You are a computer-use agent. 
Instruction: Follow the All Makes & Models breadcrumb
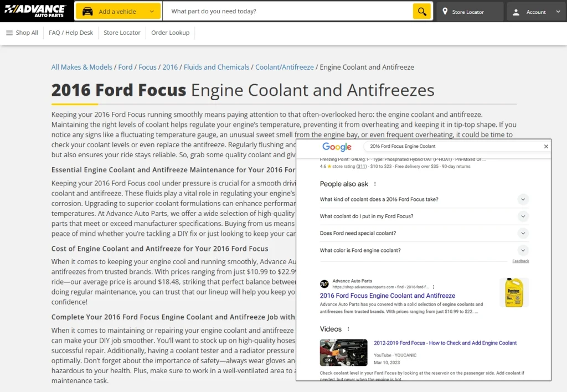[x=82, y=67]
